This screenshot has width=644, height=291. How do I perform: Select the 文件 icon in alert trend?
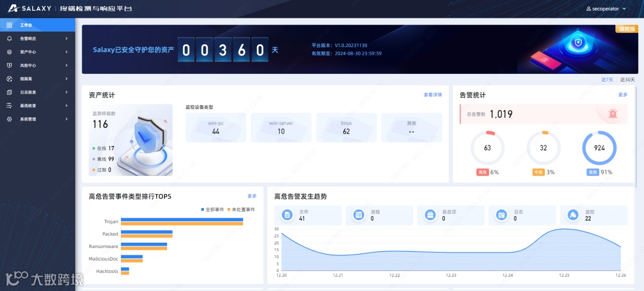pyautogui.click(x=287, y=215)
